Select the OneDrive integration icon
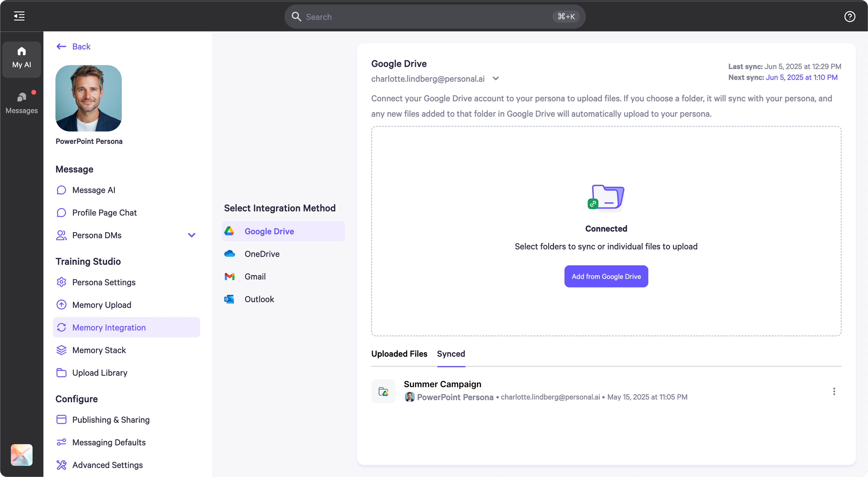The height and width of the screenshot is (477, 868). (229, 254)
